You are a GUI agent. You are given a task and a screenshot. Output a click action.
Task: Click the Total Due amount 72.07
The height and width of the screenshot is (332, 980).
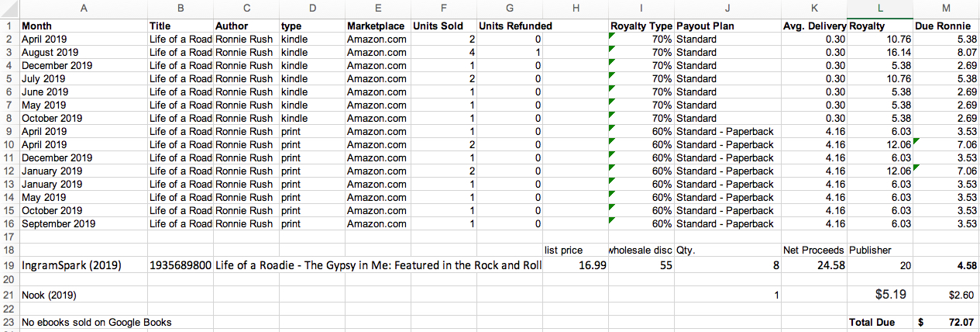[947, 322]
